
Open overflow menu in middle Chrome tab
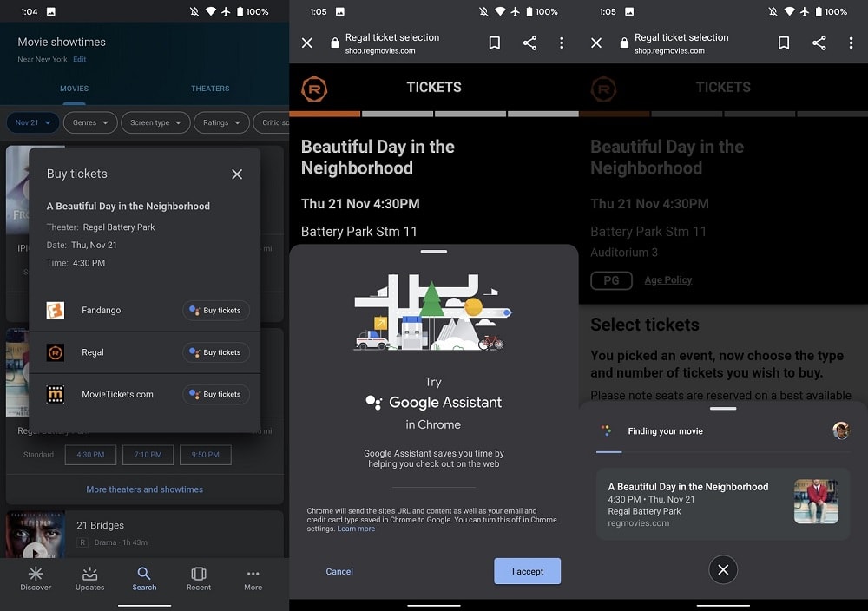pos(562,43)
